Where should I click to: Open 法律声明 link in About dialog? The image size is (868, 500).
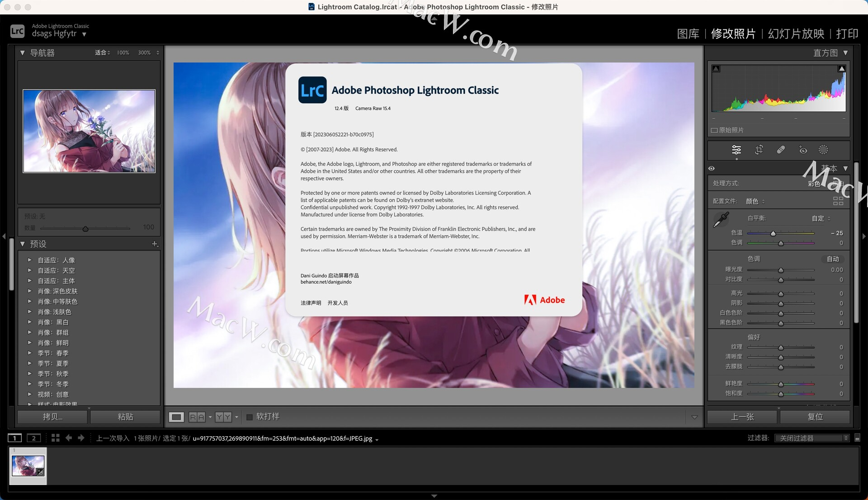[x=311, y=303]
